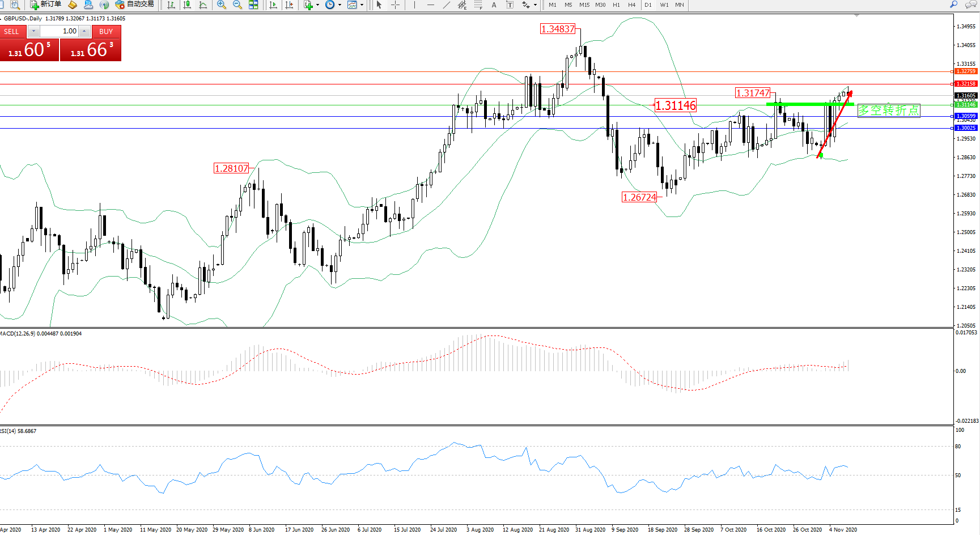Switch chart to line chart display

203,5
